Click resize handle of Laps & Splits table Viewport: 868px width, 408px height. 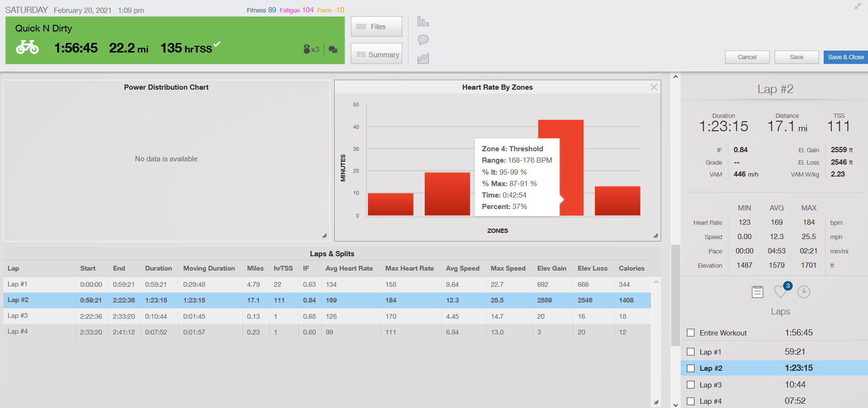(x=656, y=402)
